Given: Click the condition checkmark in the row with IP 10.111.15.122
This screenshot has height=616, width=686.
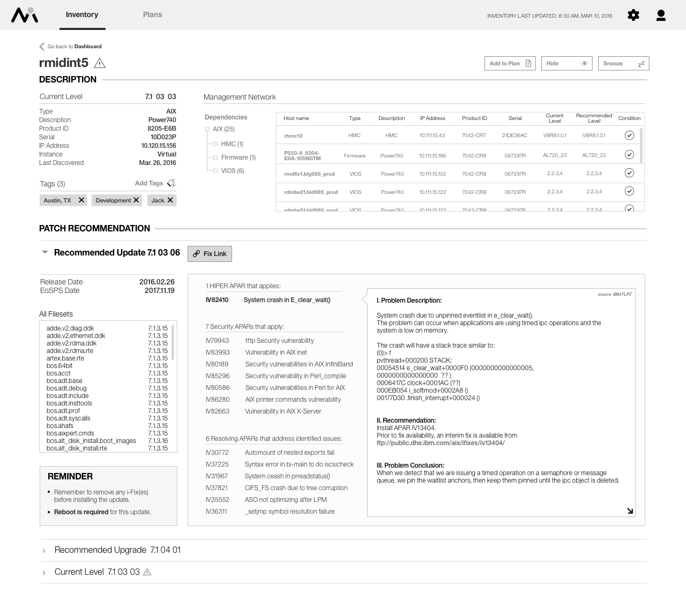Looking at the screenshot, I should pyautogui.click(x=629, y=191).
